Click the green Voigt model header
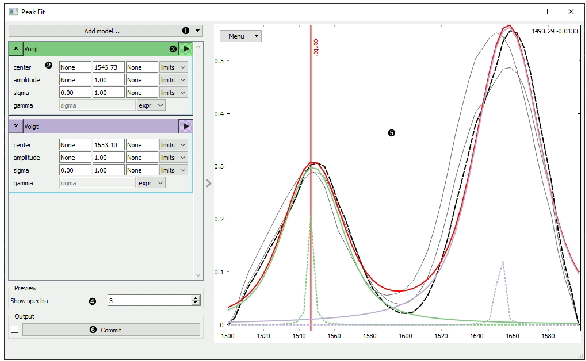The height and width of the screenshot is (361, 586). pyautogui.click(x=101, y=49)
